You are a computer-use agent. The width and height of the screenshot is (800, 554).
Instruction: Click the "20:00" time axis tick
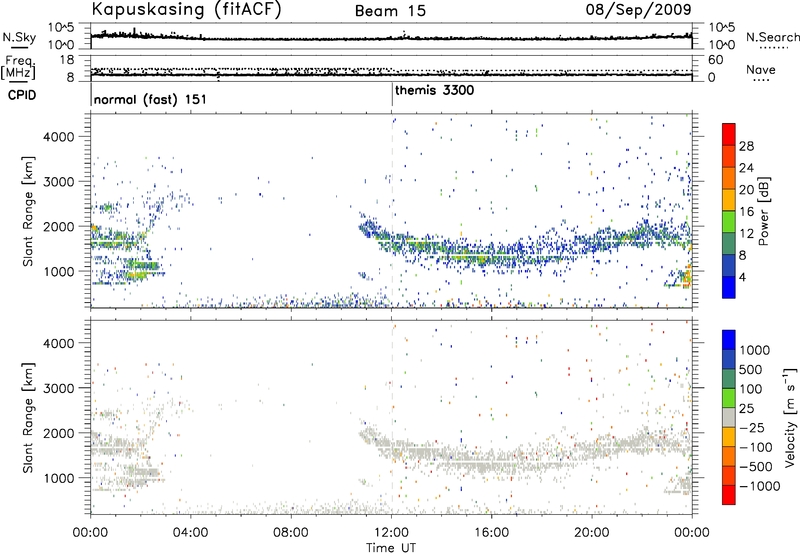pyautogui.click(x=592, y=533)
